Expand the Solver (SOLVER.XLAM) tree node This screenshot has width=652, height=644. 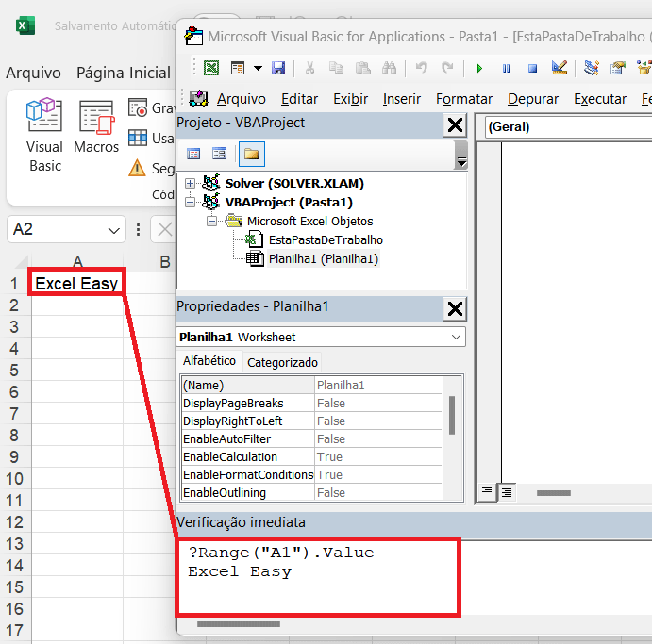point(191,183)
